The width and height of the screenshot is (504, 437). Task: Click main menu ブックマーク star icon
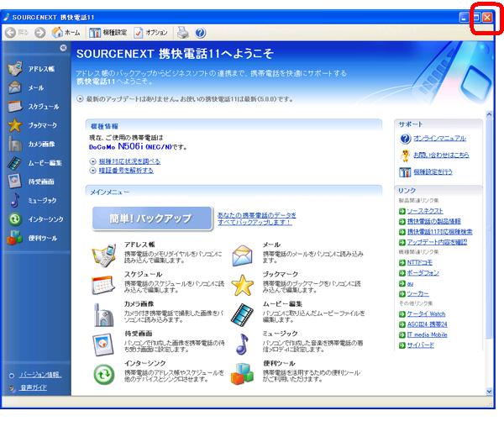click(x=243, y=285)
